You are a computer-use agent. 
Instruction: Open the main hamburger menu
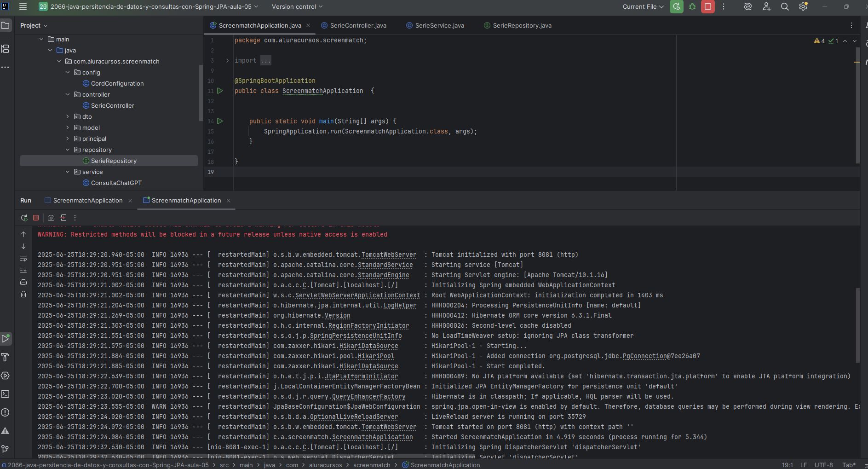[23, 6]
